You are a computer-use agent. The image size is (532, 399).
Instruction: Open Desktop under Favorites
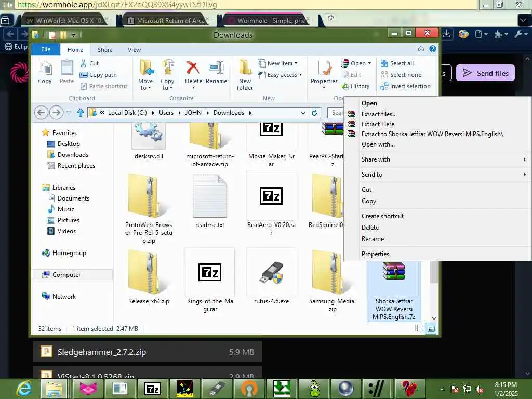[63, 144]
